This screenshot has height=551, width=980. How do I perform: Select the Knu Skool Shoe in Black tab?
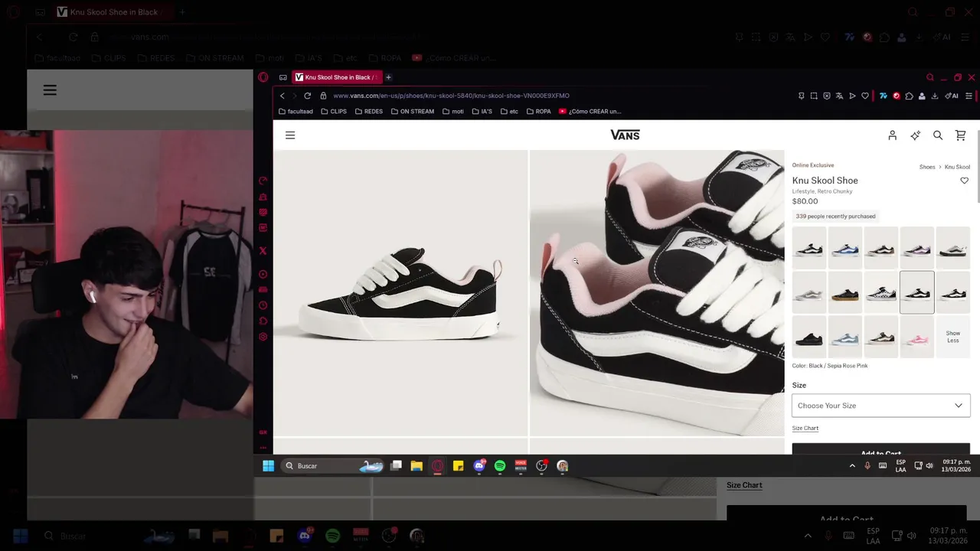[337, 77]
